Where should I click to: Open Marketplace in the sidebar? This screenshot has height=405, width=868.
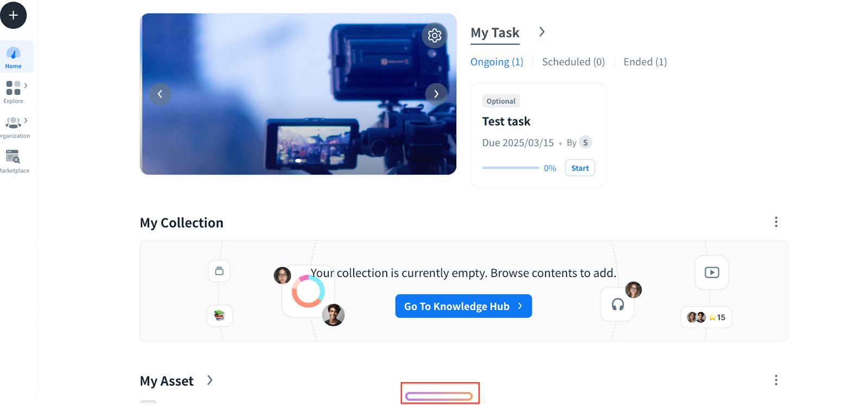tap(14, 162)
